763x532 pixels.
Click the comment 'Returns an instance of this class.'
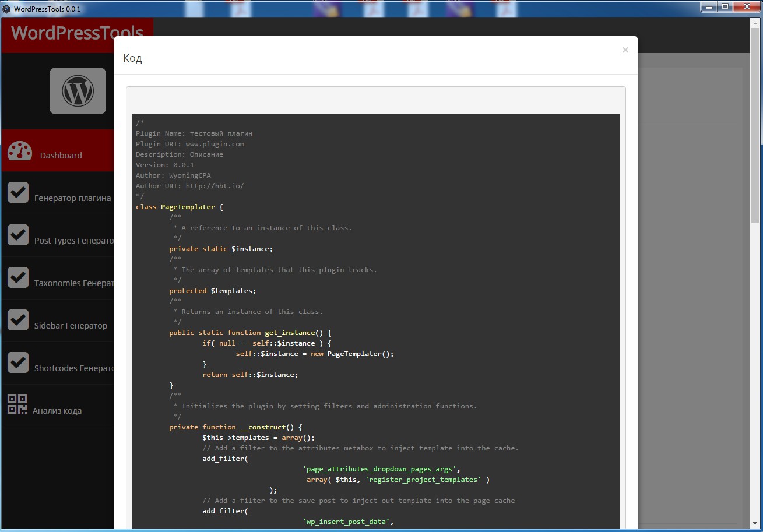click(x=252, y=312)
